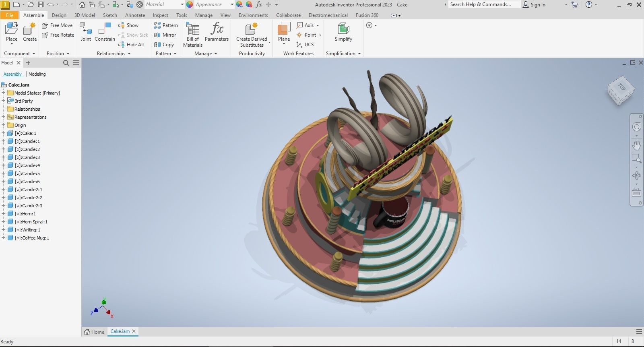Switch to the 3D Model tab
The image size is (644, 347).
(85, 15)
